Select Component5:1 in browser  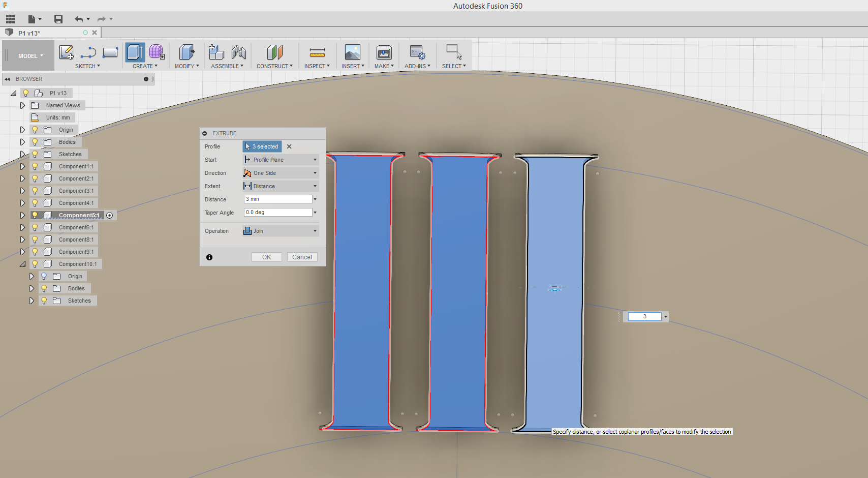coord(79,215)
